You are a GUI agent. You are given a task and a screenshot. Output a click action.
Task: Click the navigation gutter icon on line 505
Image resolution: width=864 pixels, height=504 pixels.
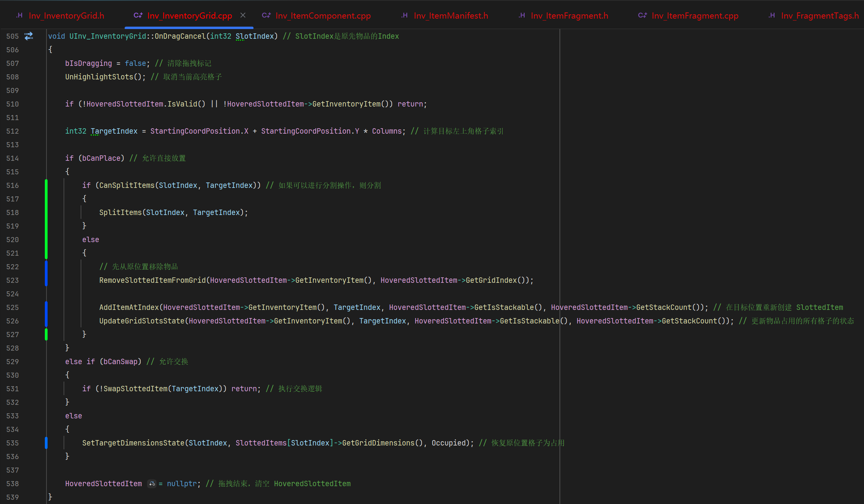pos(29,36)
